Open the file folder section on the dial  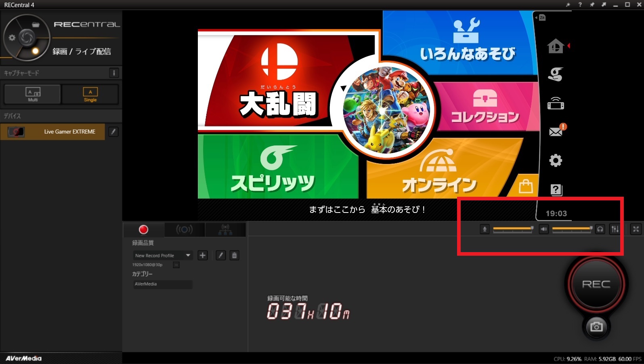36,25
